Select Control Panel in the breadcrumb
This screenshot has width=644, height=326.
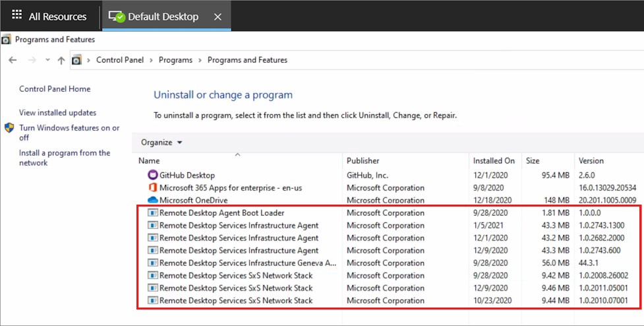tap(120, 60)
